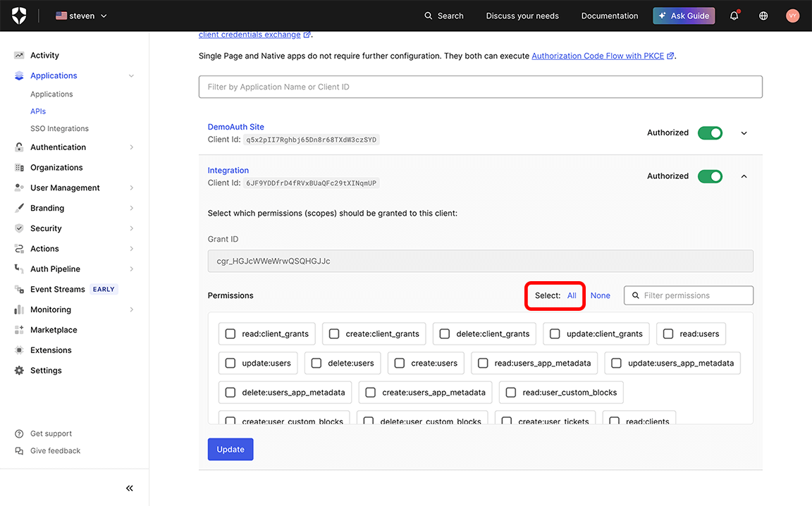Collapse the Integration client details
This screenshot has width=812, height=506.
pos(744,175)
